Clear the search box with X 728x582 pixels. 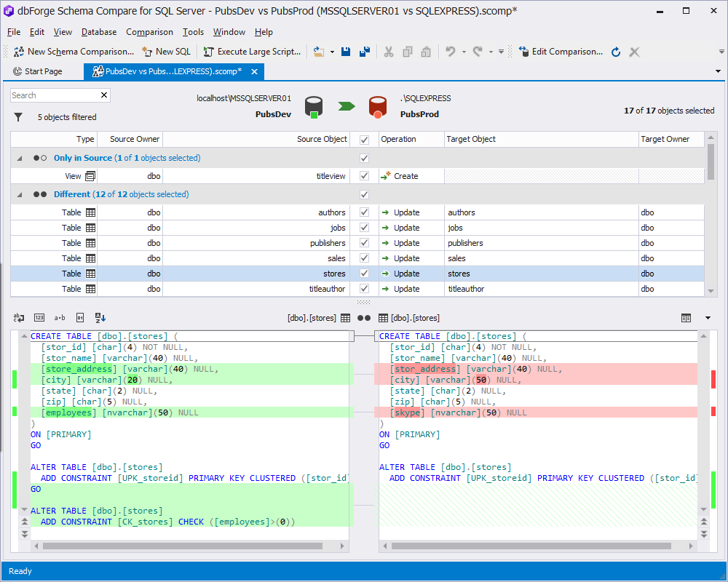[x=104, y=95]
